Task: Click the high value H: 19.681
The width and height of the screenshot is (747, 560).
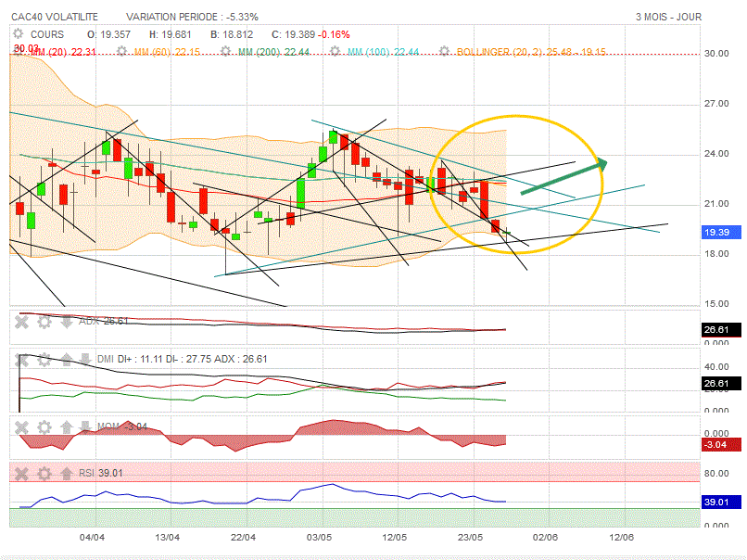Action: 171,34
